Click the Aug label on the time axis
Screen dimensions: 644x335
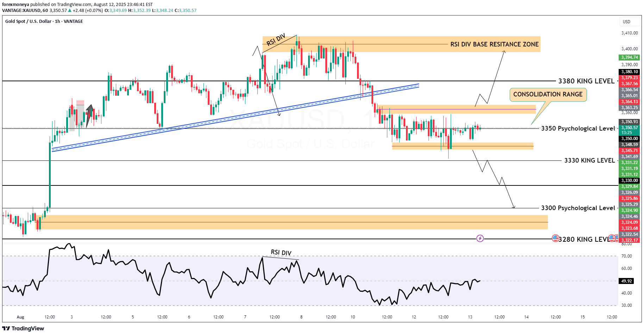[x=20, y=317]
